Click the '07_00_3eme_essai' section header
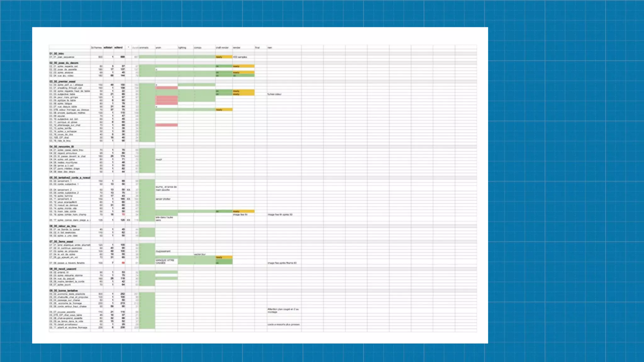This screenshot has width=644, height=362. coord(61,242)
